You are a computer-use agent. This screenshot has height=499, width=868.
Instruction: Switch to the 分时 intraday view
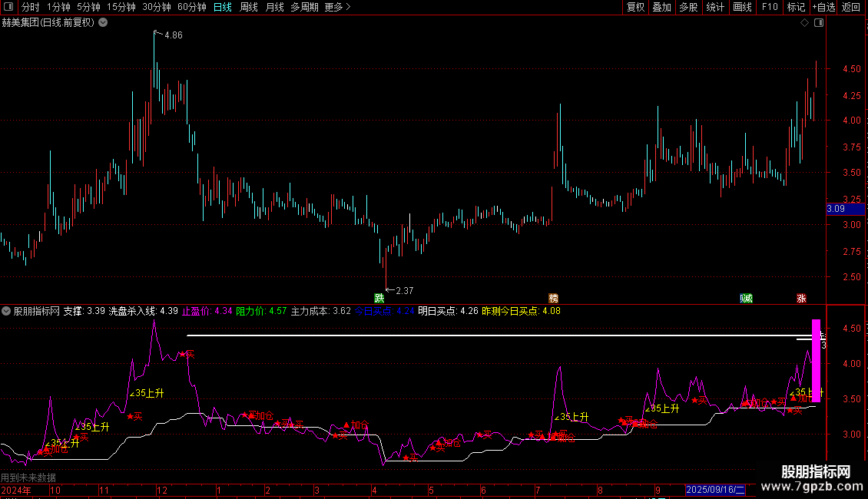pyautogui.click(x=31, y=8)
